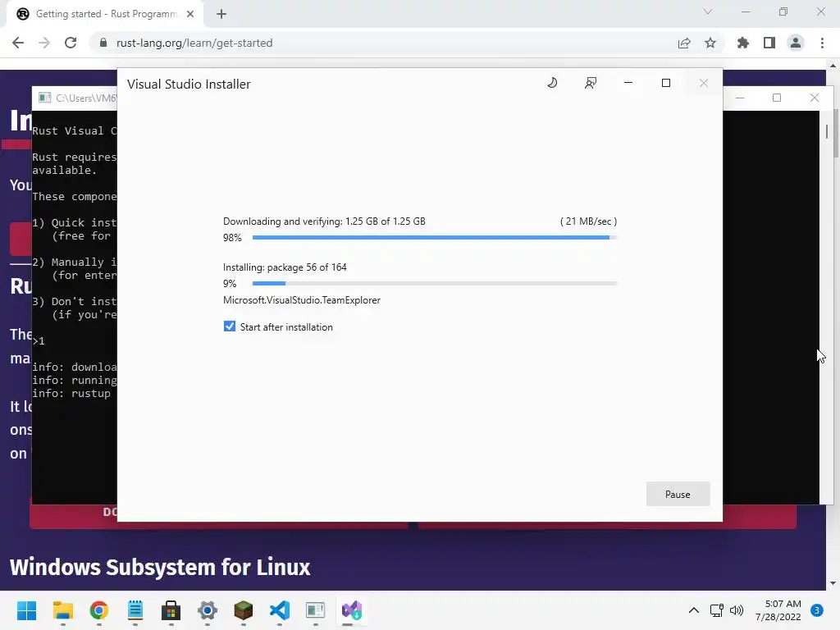Click the site lock security icon
Viewport: 840px width, 630px height.
pyautogui.click(x=103, y=43)
